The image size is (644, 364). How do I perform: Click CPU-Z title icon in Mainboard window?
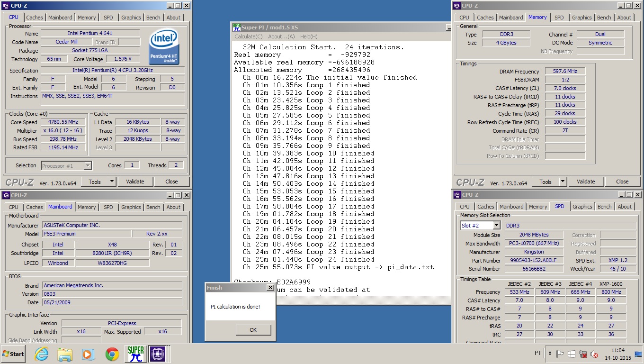(6, 195)
